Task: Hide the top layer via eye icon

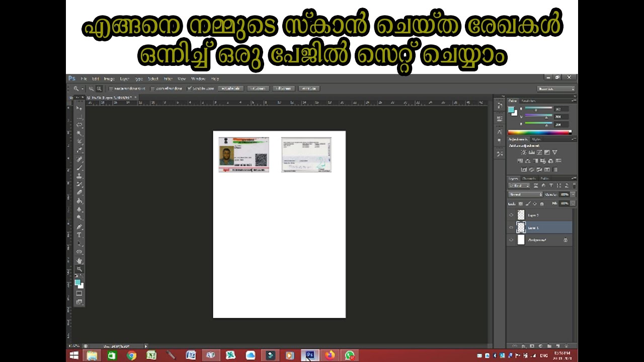Action: (x=511, y=215)
